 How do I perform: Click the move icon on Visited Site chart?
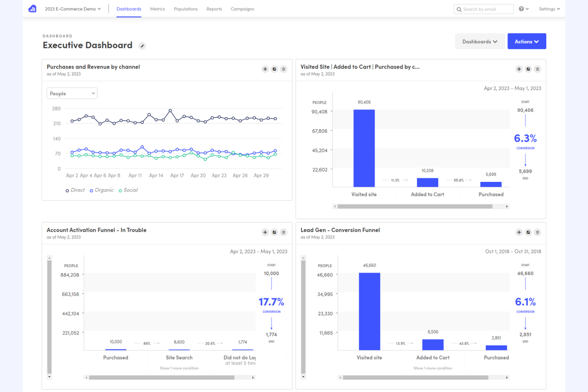pyautogui.click(x=519, y=69)
